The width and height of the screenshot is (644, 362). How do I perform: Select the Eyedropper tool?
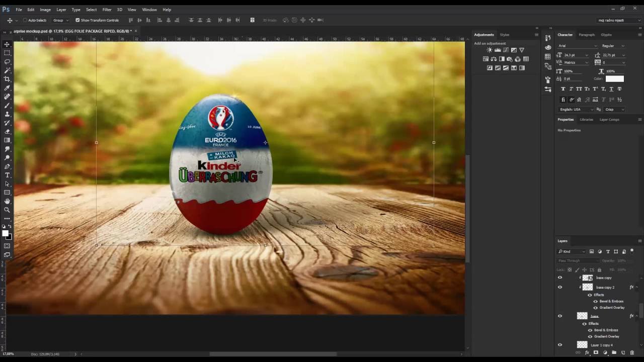coord(7,88)
